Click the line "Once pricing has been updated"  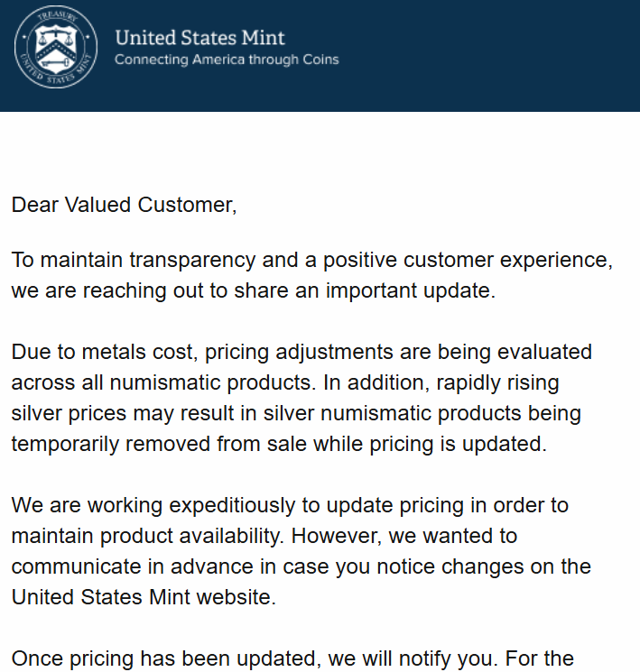[x=292, y=658]
